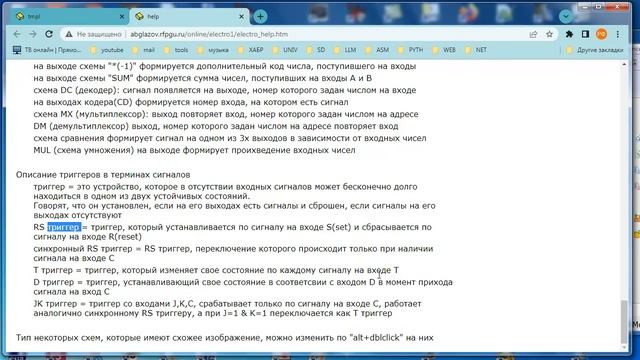Click the line about '*(-1)' scheme output
640x360 pixels.
click(x=224, y=66)
